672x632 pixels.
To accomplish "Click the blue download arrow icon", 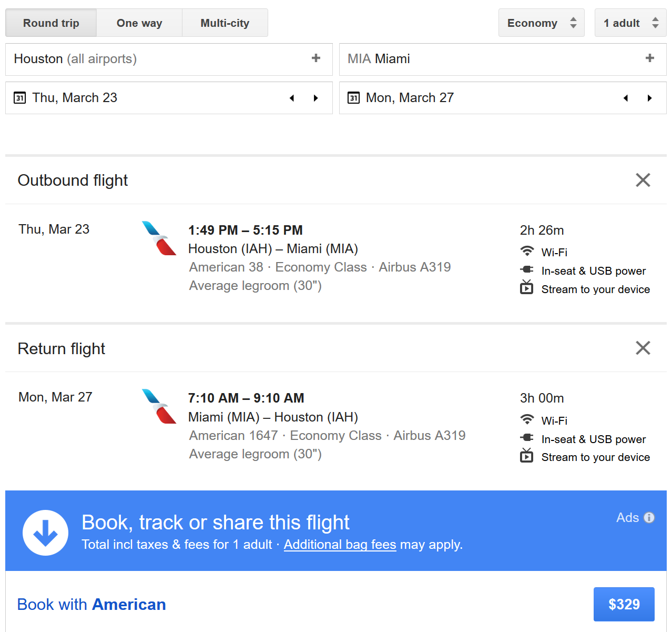I will coord(45,533).
